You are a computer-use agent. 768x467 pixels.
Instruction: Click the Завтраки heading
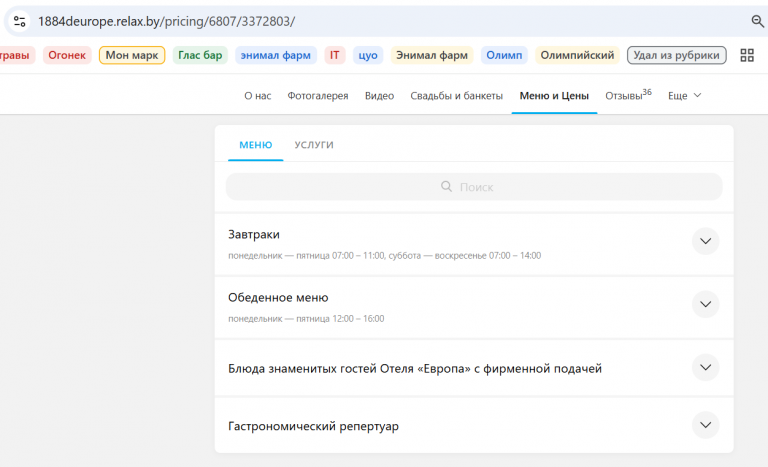pyautogui.click(x=254, y=234)
